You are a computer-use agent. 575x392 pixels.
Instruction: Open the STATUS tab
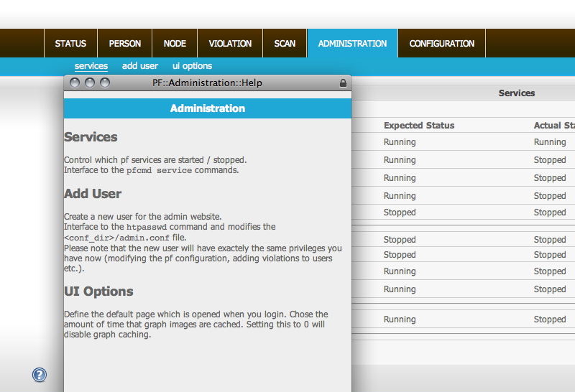[70, 44]
